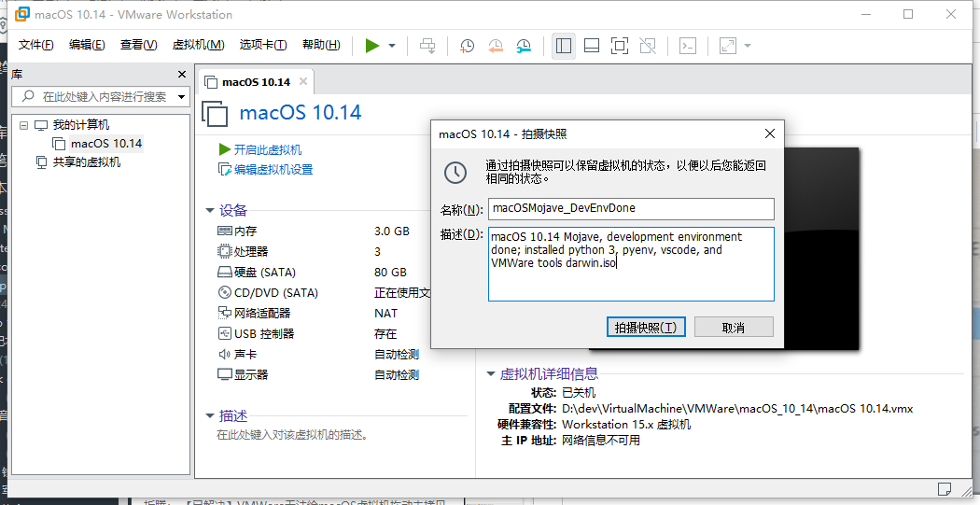Viewport: 980px width, 505px height.
Task: Select macOS 10.14 in the library tree
Action: [106, 144]
